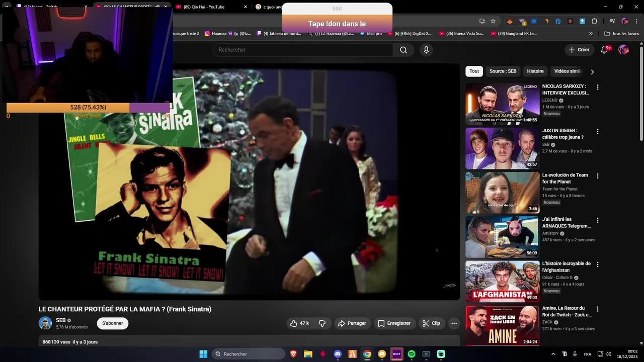This screenshot has height=362, width=644.
Task: Open options for La evolución de Team video
Action: click(x=598, y=176)
